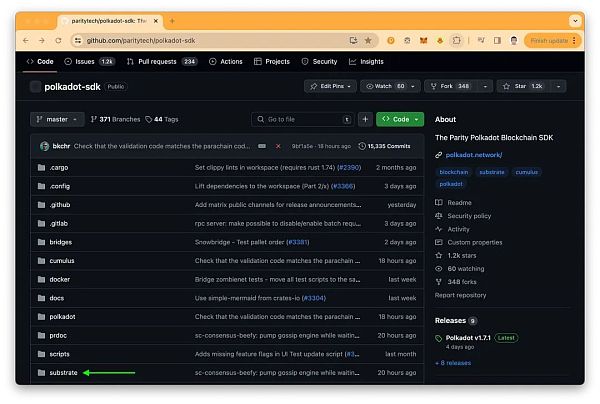Expand the master branch dropdown
The image size is (600, 404).
58,119
